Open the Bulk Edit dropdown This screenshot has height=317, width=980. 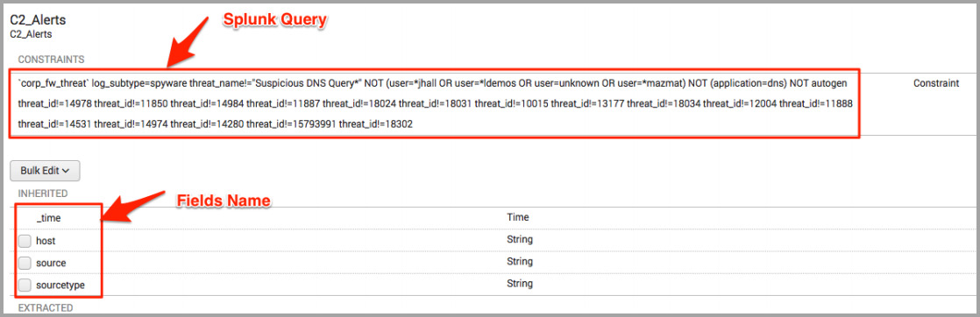45,171
